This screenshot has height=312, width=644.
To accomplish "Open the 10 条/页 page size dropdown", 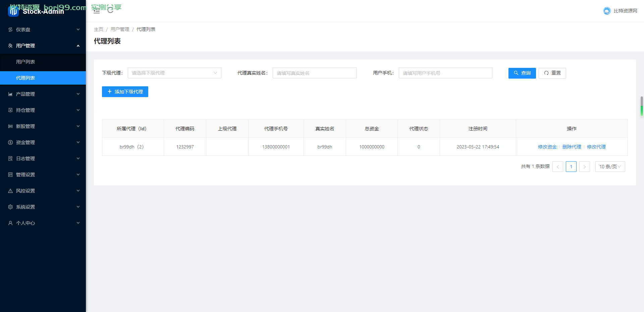I will 610,167.
